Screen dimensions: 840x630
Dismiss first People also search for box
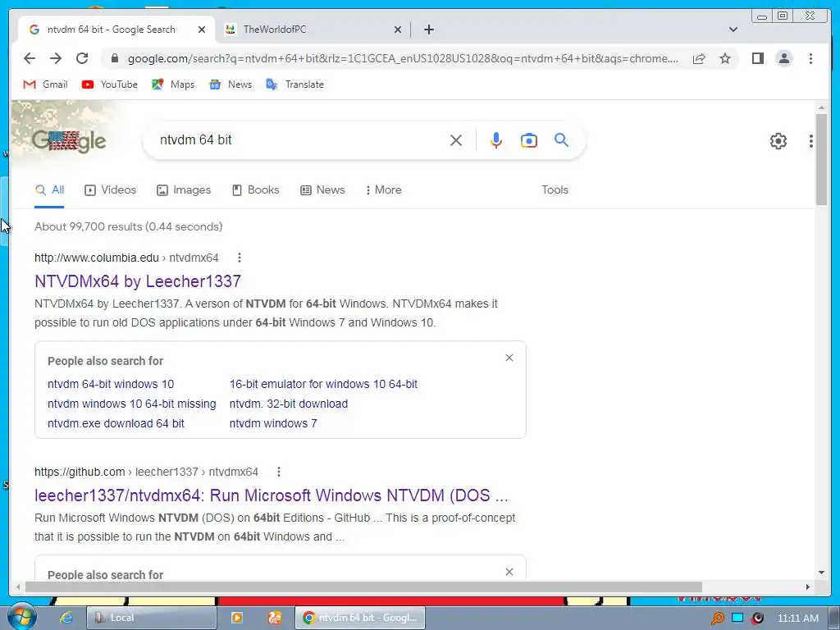[509, 358]
